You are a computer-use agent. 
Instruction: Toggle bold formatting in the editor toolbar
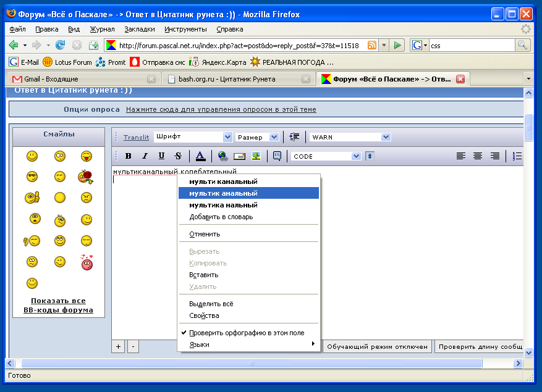tap(129, 156)
